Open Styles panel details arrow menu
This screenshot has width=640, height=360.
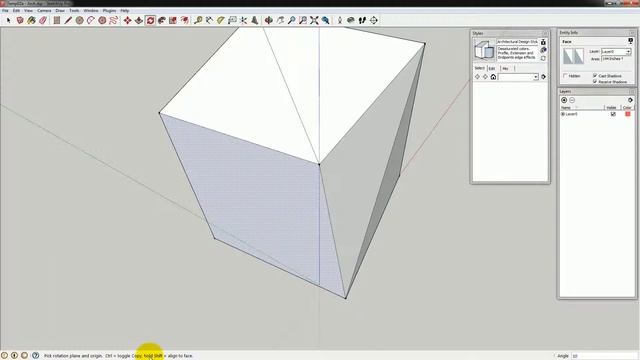[543, 77]
